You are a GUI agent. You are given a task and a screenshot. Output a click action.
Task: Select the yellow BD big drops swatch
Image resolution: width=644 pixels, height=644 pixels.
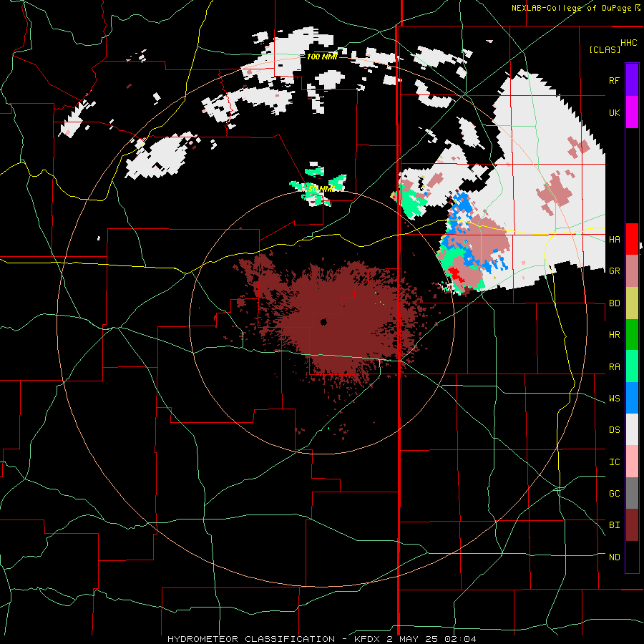pos(632,303)
